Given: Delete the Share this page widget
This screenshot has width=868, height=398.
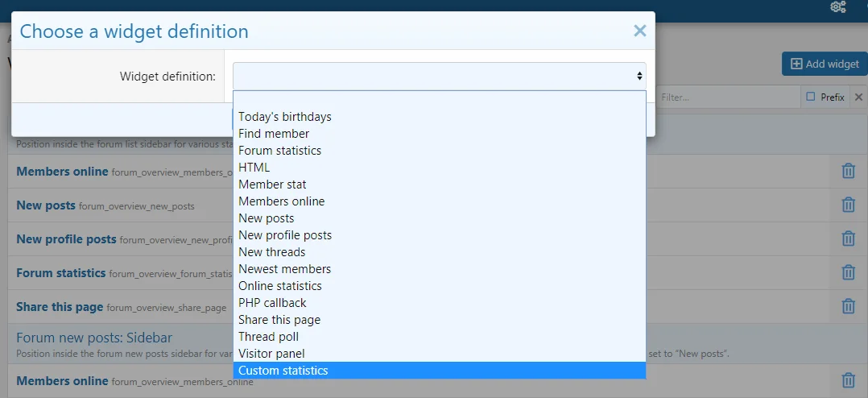Looking at the screenshot, I should (848, 306).
